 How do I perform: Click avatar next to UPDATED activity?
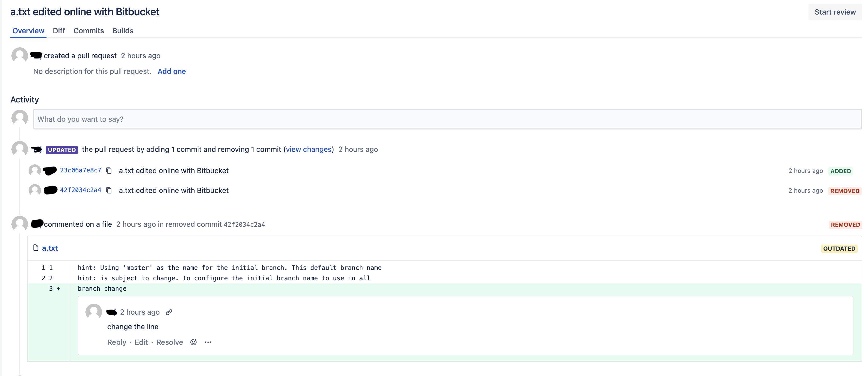pos(19,149)
